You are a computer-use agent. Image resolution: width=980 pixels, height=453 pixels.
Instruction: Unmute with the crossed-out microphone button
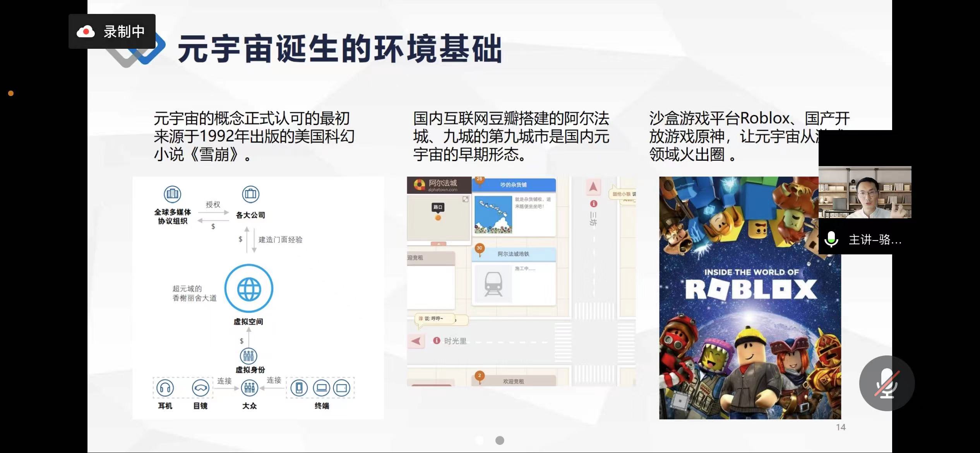coord(887,383)
